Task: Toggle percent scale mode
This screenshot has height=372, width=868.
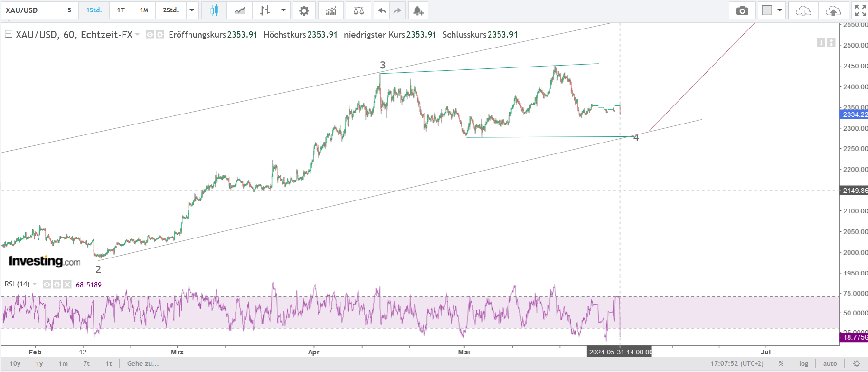Action: point(781,363)
